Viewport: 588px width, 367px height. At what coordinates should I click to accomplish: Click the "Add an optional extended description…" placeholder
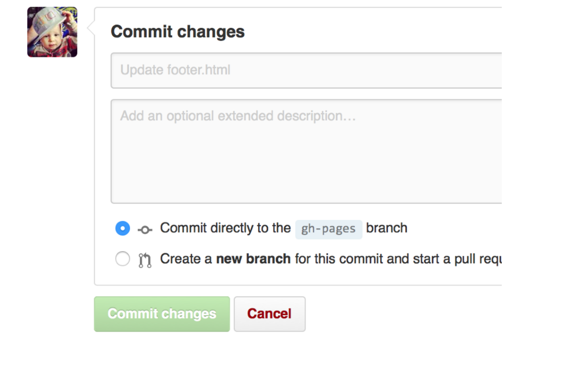coord(238,116)
